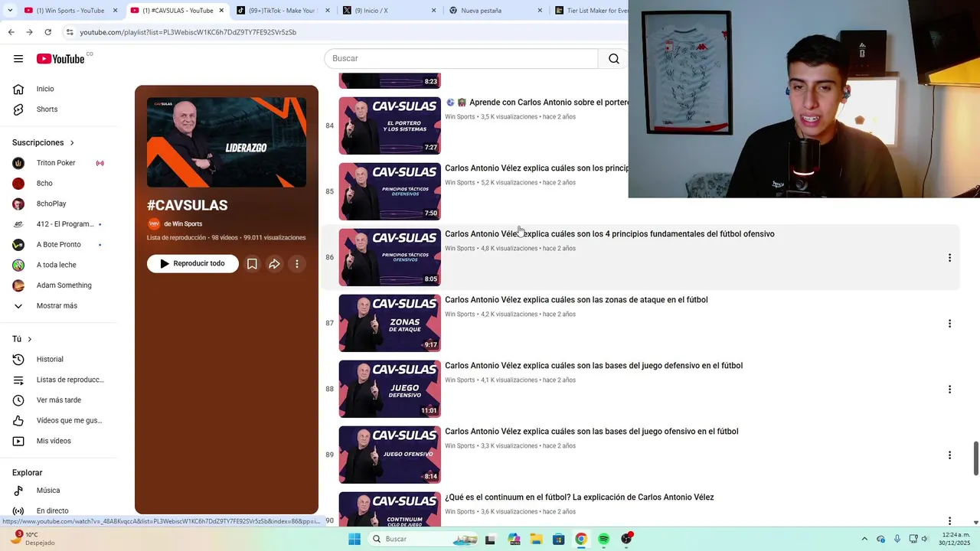Open options menu for video 86
Image resolution: width=980 pixels, height=551 pixels.
(x=949, y=258)
